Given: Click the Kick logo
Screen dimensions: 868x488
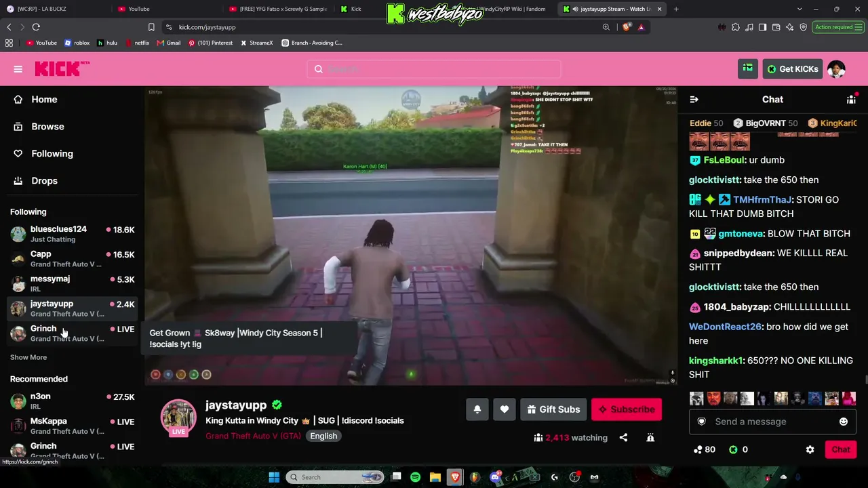Looking at the screenshot, I should [62, 68].
